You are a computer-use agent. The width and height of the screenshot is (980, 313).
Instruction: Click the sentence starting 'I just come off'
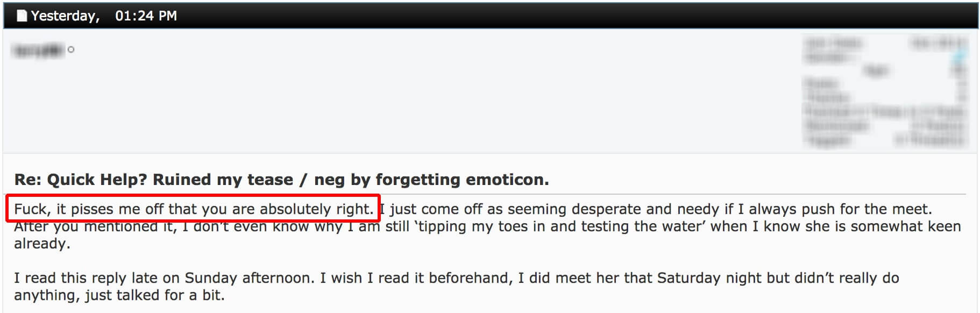click(656, 209)
